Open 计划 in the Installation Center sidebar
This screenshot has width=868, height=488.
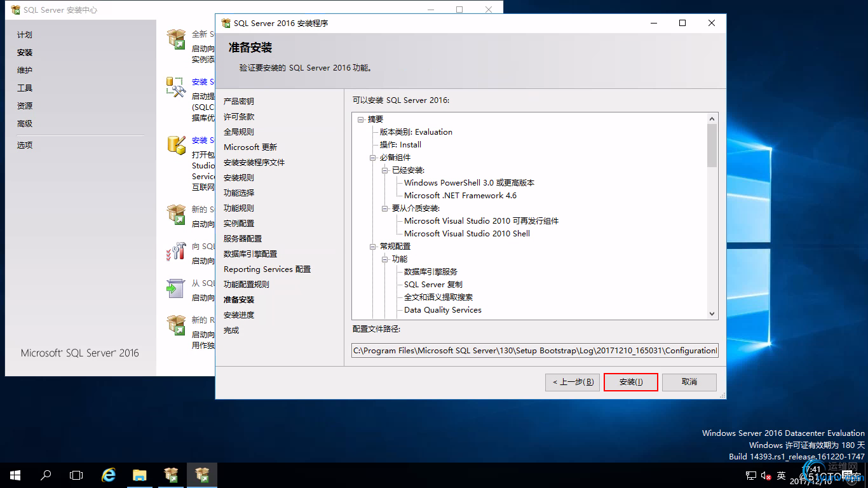tap(25, 35)
